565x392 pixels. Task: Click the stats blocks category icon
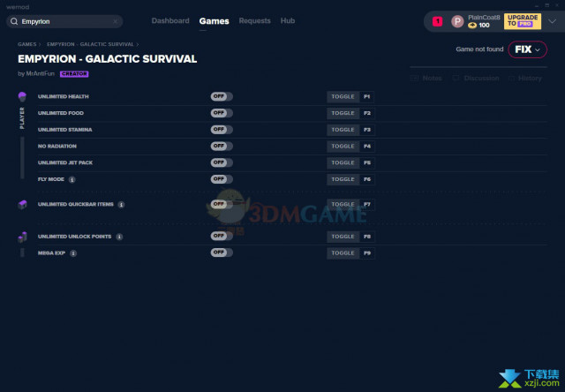(22, 237)
